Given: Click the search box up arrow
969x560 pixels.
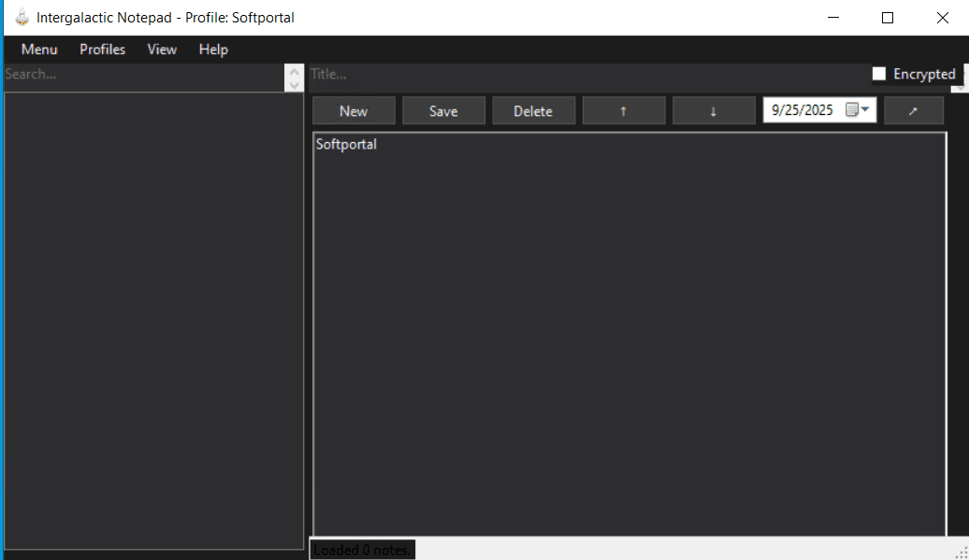Looking at the screenshot, I should click(294, 71).
